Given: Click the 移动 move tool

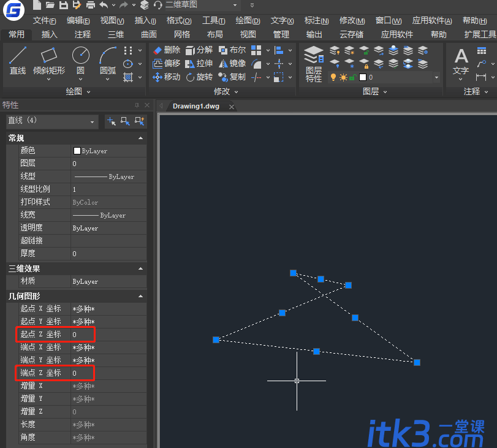Looking at the screenshot, I should tap(167, 77).
